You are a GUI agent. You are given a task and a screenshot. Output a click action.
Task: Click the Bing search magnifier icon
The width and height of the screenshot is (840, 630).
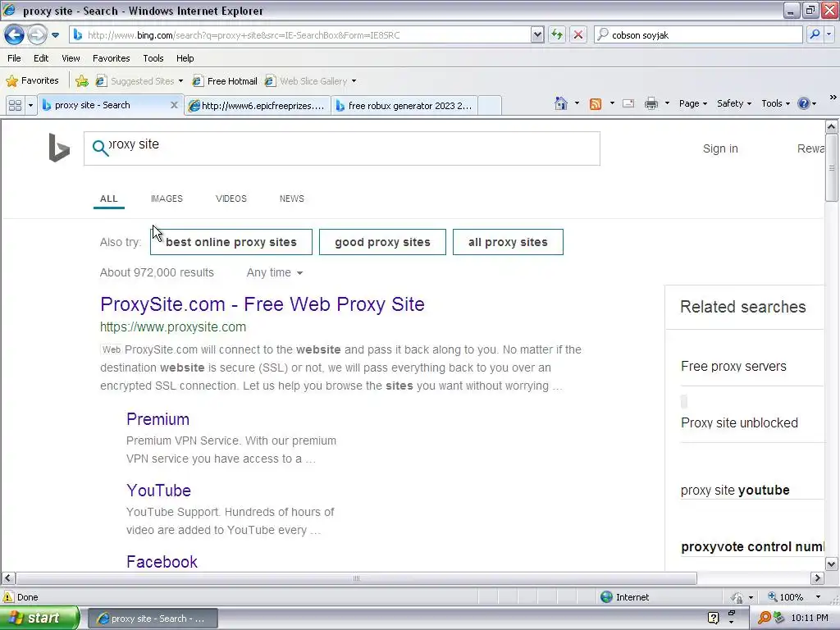click(x=100, y=148)
